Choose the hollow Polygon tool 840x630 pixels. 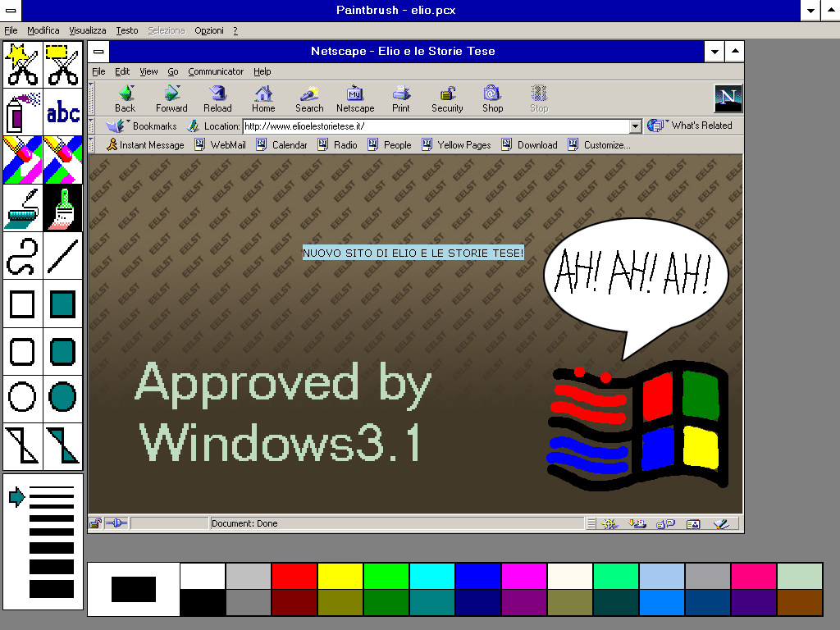[x=23, y=445]
